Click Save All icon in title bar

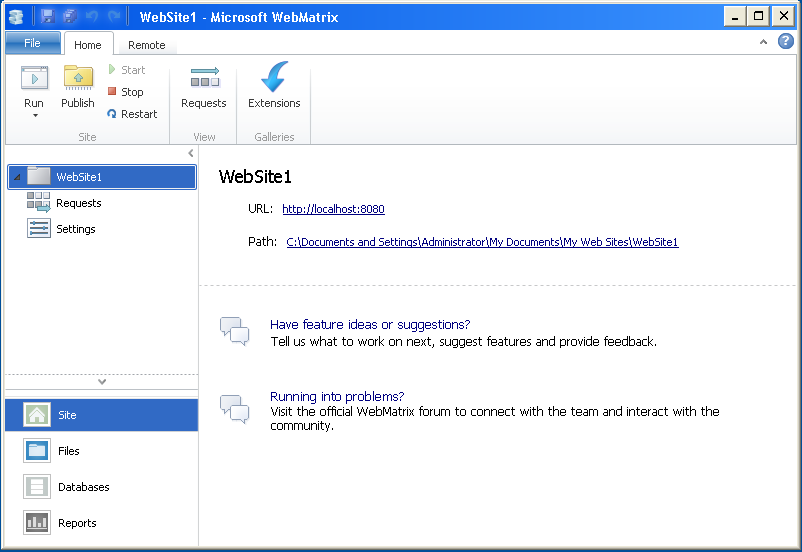coord(70,16)
